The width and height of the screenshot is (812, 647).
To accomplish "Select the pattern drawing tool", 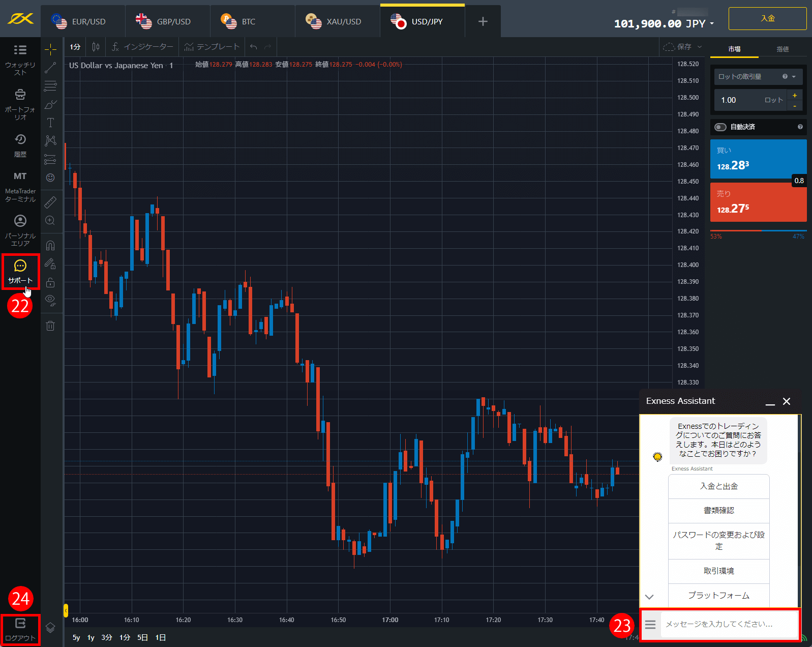I will pos(50,140).
